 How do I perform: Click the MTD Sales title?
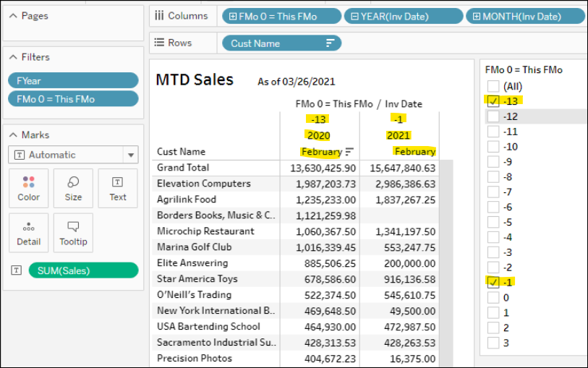pyautogui.click(x=195, y=80)
